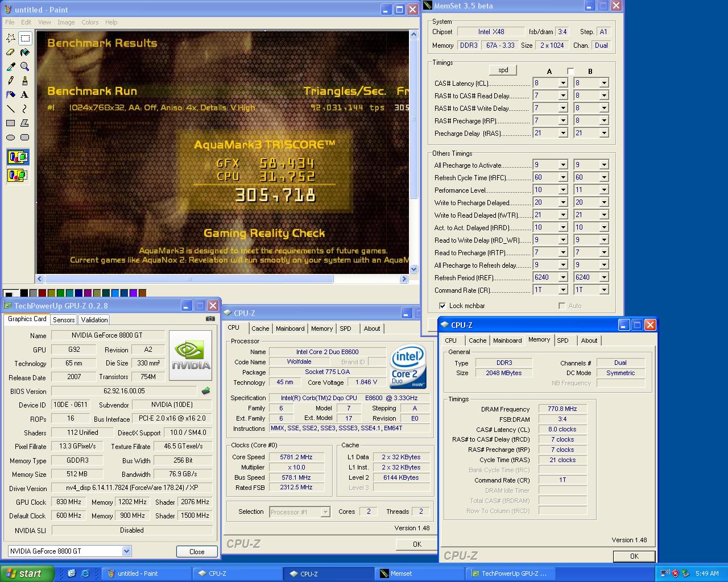This screenshot has height=582, width=728.
Task: Pick the Eraser tool in Paint
Action: click(x=10, y=52)
